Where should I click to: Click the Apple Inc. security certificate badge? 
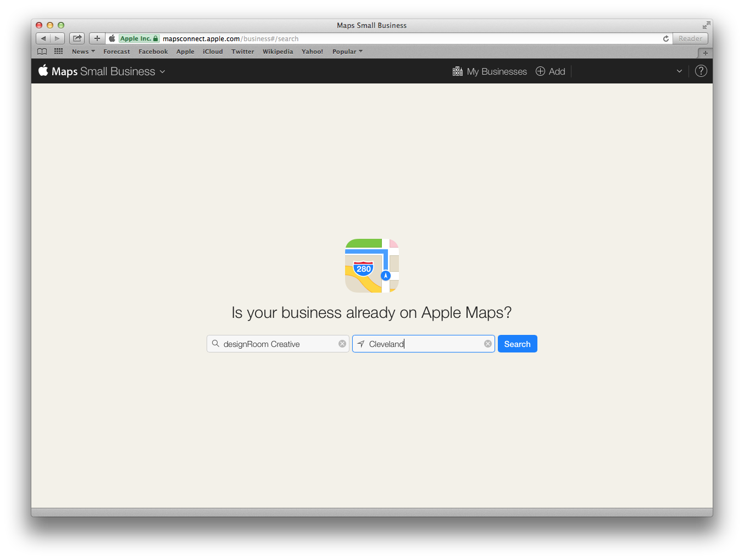[139, 38]
